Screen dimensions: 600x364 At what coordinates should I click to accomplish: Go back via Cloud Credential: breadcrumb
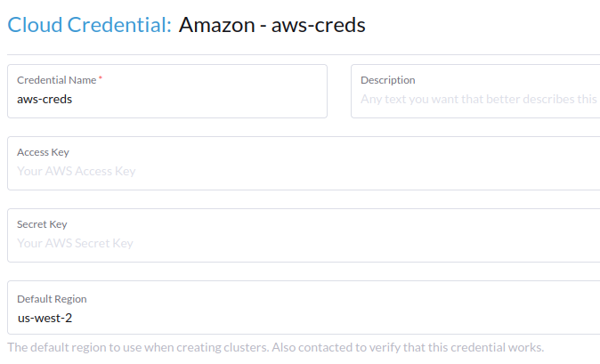[89, 24]
